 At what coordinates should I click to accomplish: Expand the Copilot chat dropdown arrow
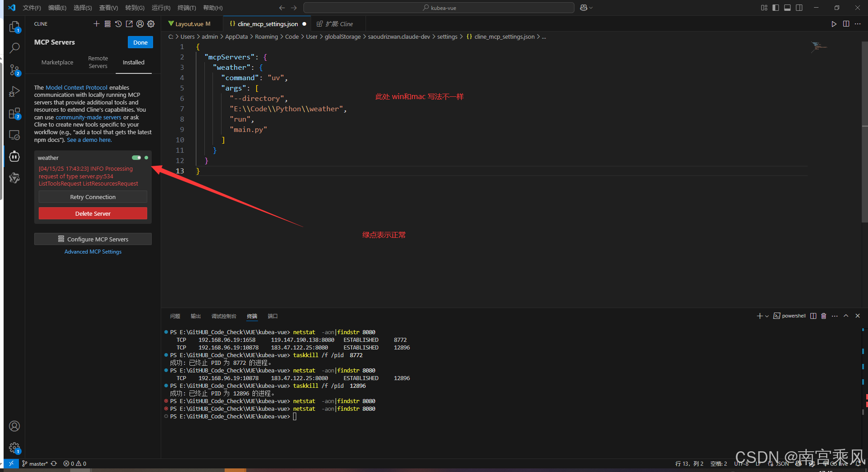(x=591, y=8)
